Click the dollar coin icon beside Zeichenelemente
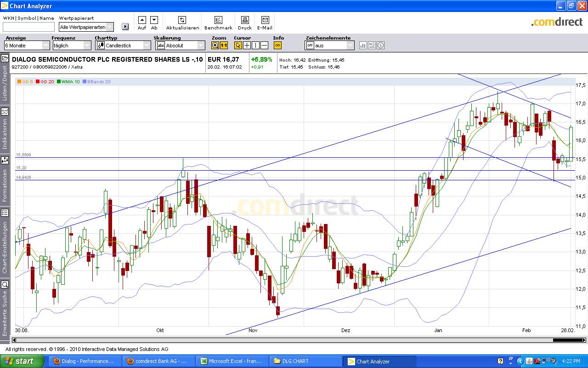Viewport: 588px width, 368px height. click(380, 45)
